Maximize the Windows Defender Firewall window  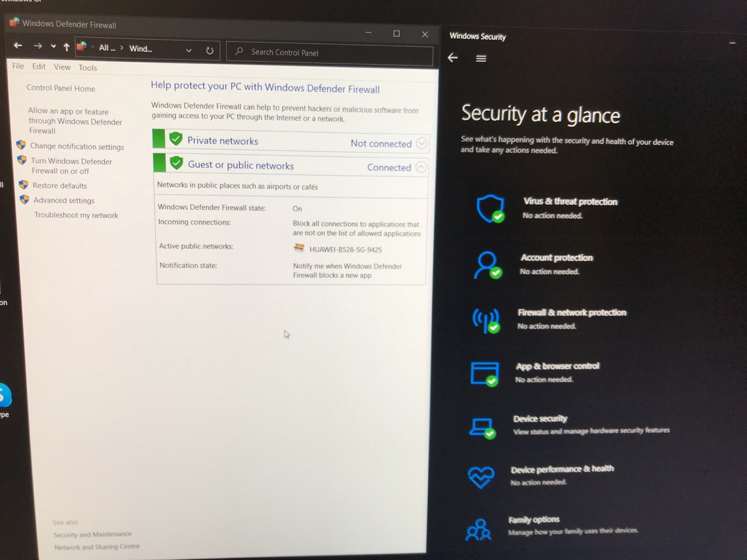click(396, 34)
